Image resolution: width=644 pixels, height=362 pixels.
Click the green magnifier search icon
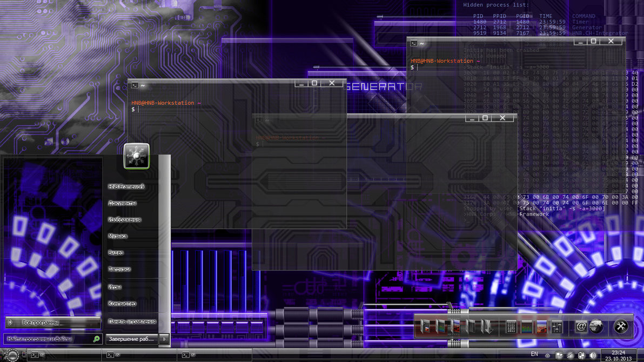click(x=96, y=339)
